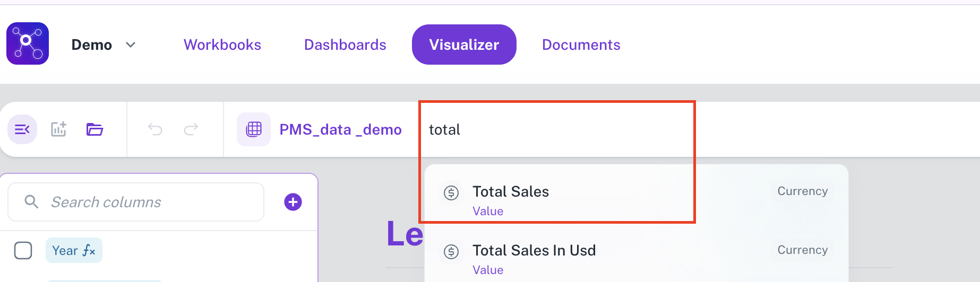
Task: Click the undo arrow icon
Action: (155, 129)
